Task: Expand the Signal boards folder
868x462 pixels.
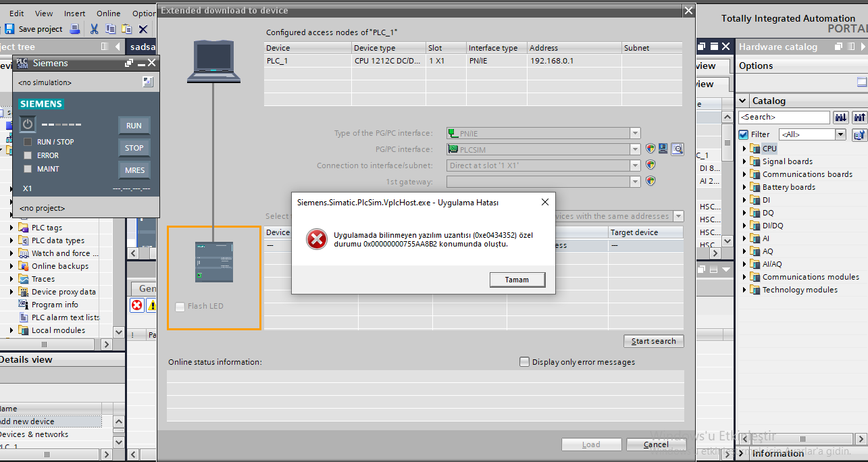Action: [744, 161]
